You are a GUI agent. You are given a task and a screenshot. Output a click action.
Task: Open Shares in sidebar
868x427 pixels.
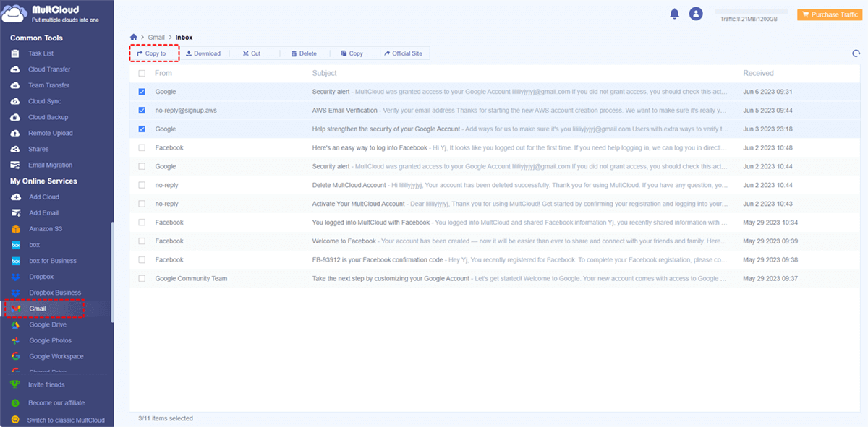(x=38, y=149)
